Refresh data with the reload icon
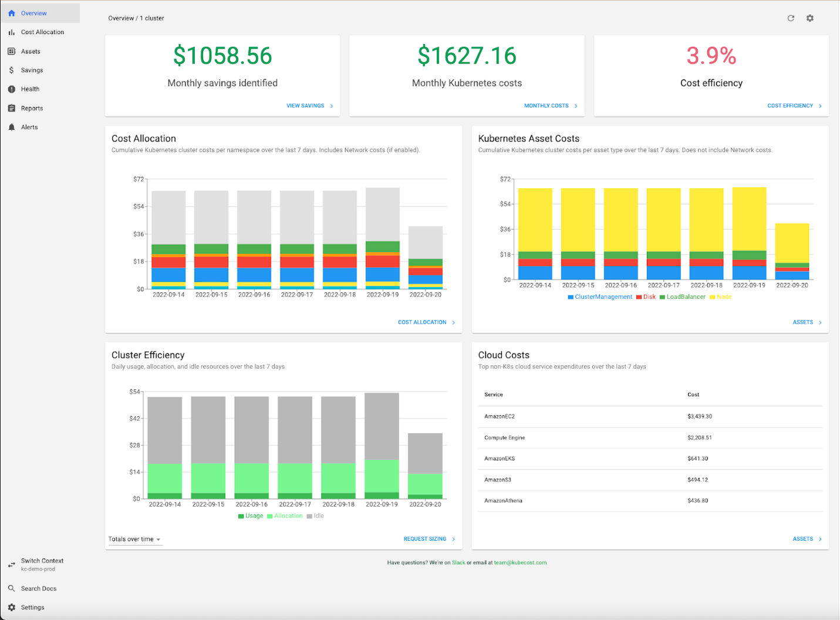 point(790,18)
